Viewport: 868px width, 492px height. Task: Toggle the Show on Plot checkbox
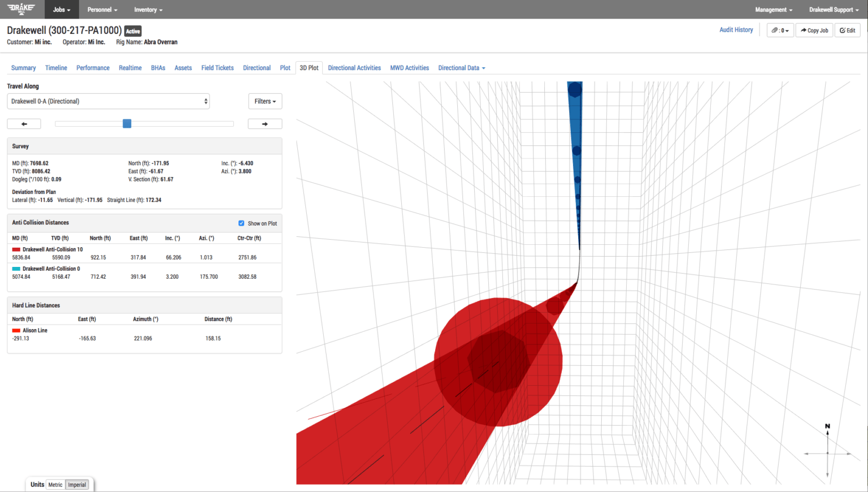(x=241, y=223)
